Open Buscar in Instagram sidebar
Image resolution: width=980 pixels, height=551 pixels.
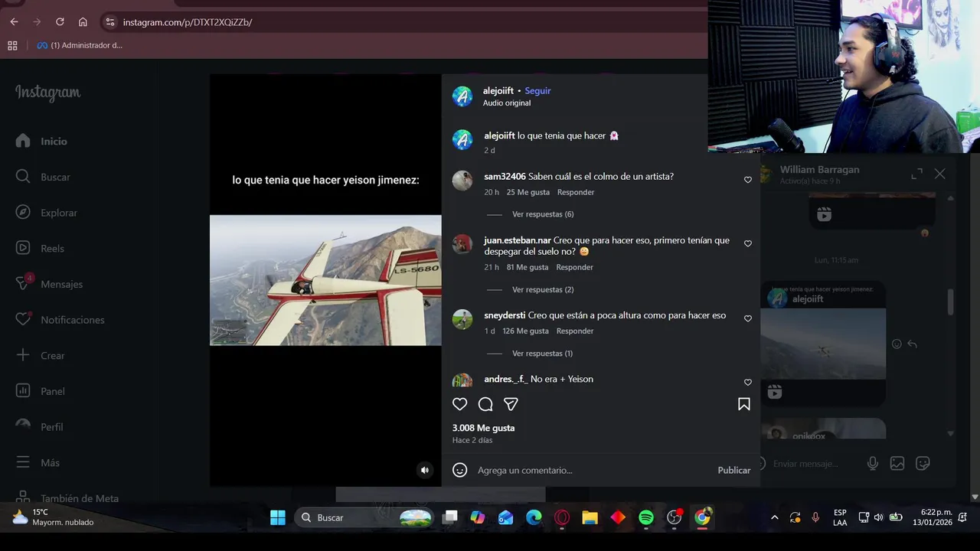click(x=44, y=177)
